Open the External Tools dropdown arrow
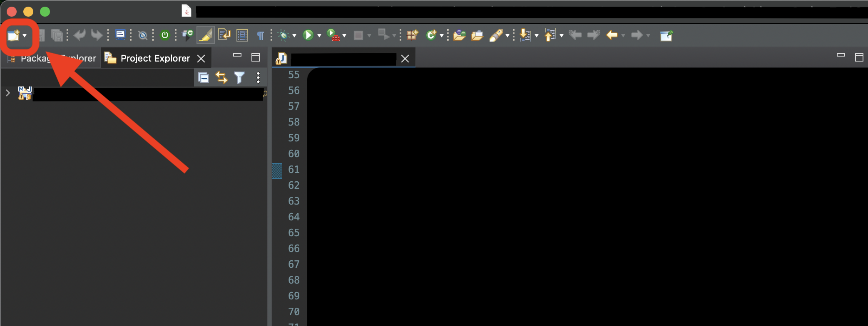 (x=344, y=36)
